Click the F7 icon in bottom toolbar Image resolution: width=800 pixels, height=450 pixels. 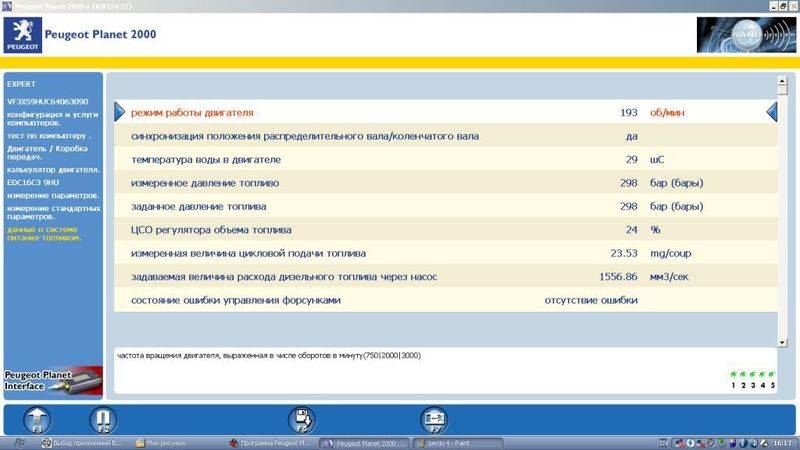pos(433,420)
